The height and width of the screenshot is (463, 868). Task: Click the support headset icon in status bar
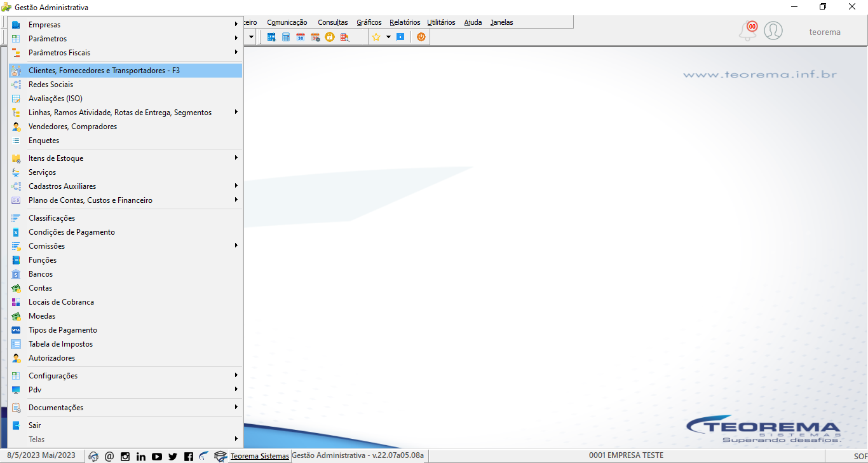coord(93,456)
